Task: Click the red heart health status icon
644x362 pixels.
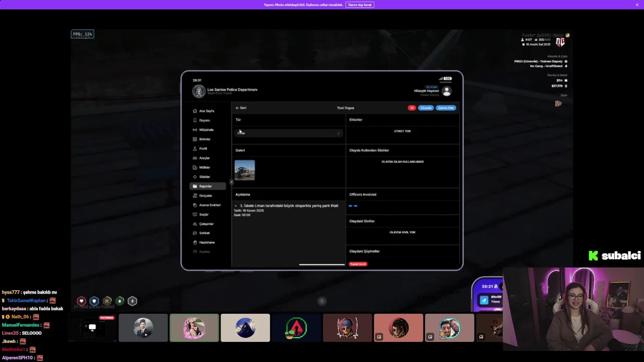Action: (x=81, y=301)
